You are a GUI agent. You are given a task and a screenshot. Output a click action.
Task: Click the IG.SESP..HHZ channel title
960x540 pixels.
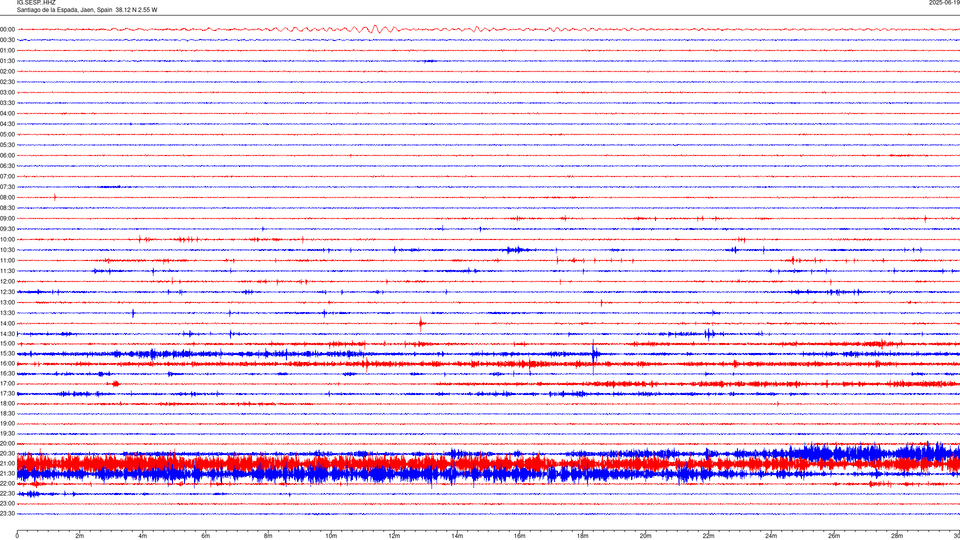click(36, 3)
